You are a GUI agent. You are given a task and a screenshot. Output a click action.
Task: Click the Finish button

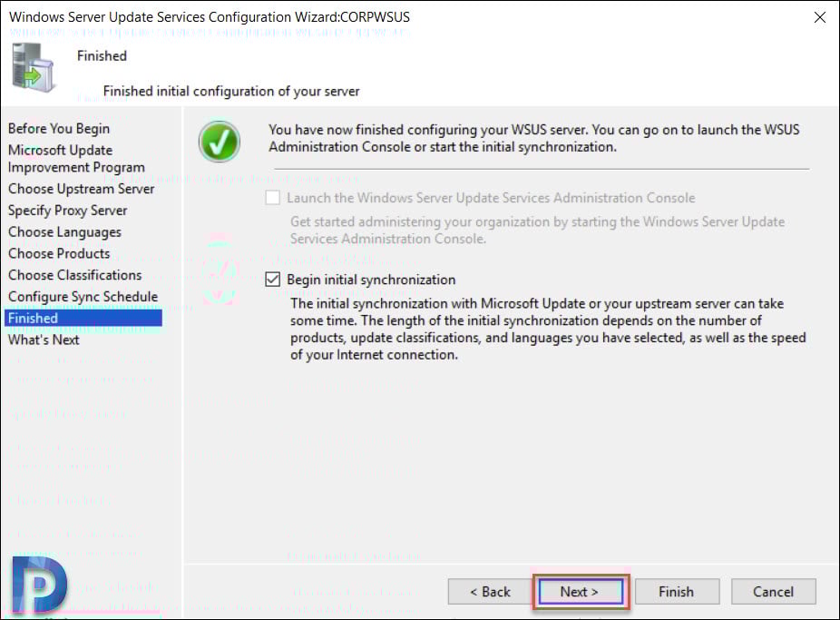pyautogui.click(x=677, y=592)
